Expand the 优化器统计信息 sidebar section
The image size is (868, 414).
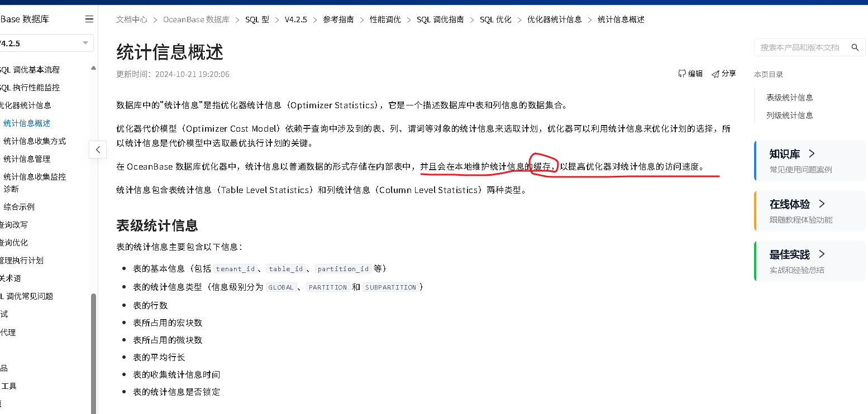click(x=26, y=105)
